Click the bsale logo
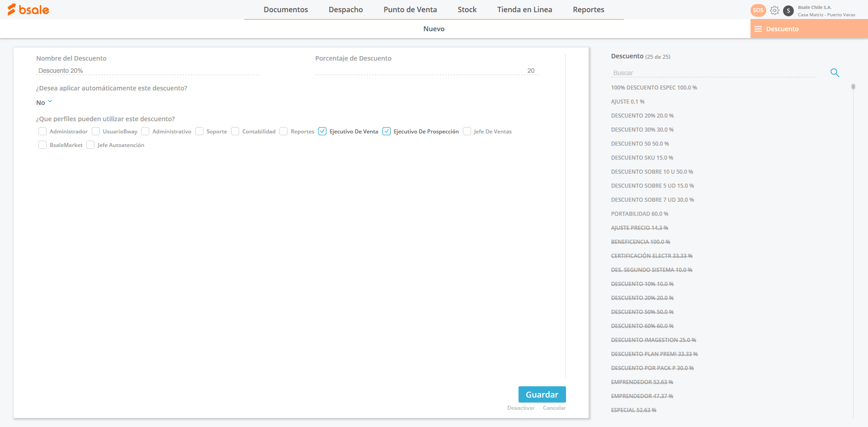The height and width of the screenshot is (427, 868). [28, 9]
